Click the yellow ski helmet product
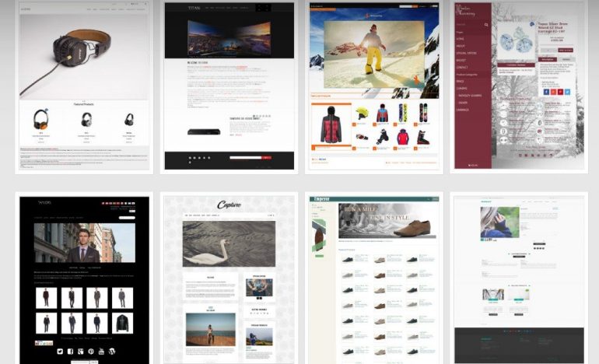Viewport: 599px width, 364px height. 362,114
